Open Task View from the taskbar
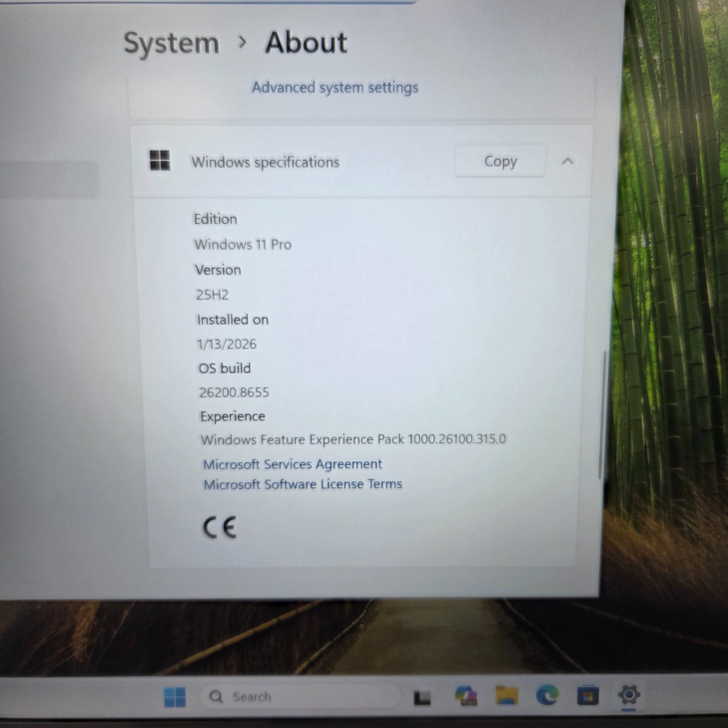The image size is (728, 728). tap(422, 698)
